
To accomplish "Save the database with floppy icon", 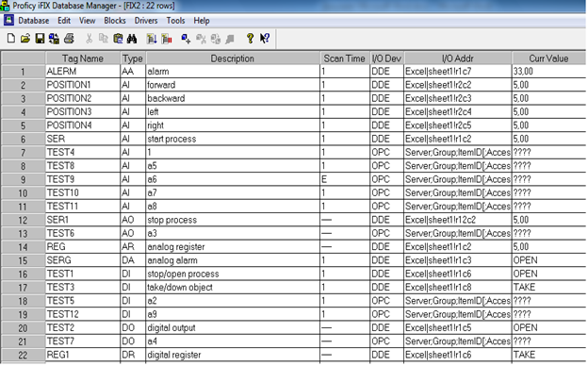I will [x=40, y=39].
